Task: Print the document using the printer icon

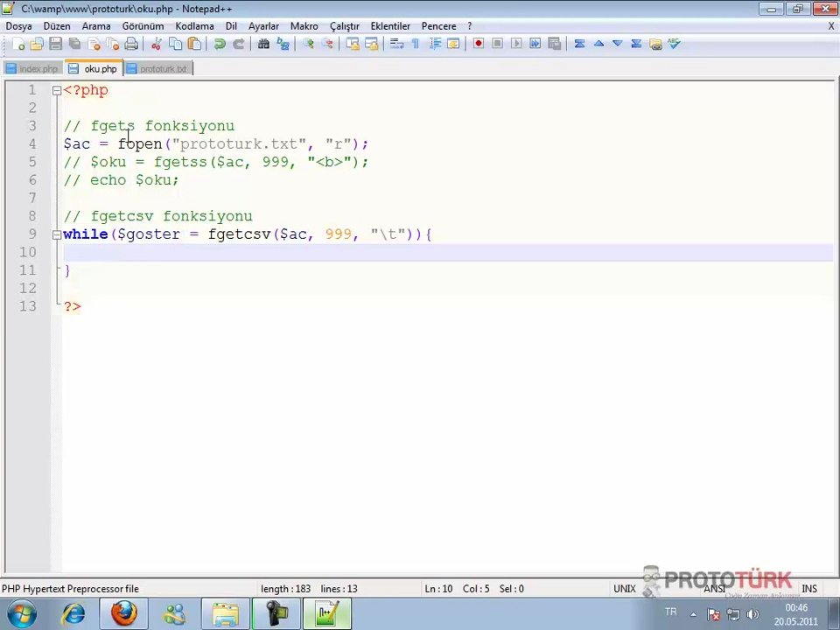Action: (x=131, y=45)
